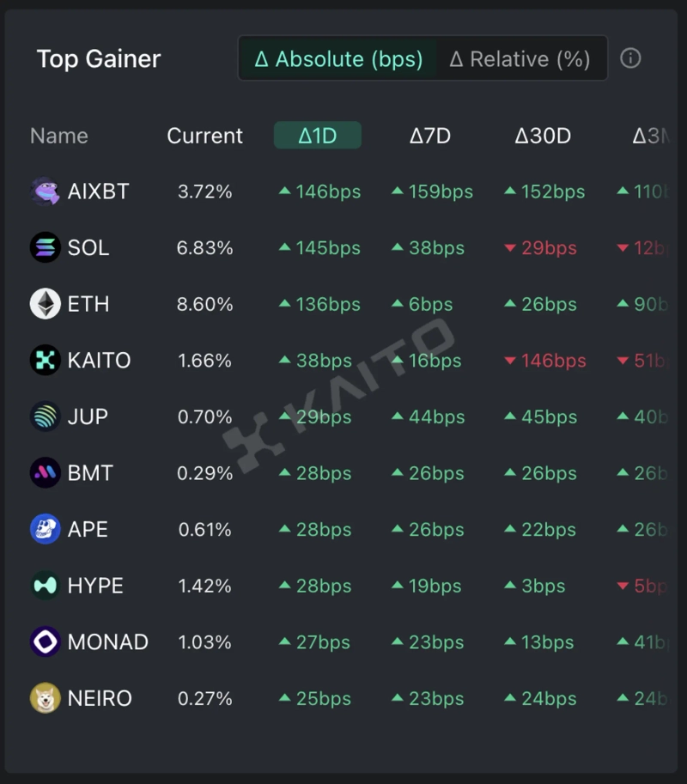Click the BMT token icon
Screen dimensions: 687x784
pyautogui.click(x=46, y=473)
